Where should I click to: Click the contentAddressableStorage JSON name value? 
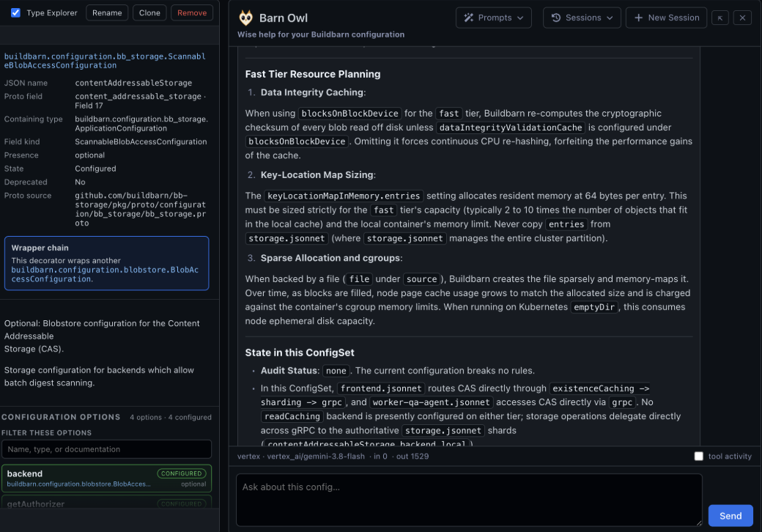[133, 83]
